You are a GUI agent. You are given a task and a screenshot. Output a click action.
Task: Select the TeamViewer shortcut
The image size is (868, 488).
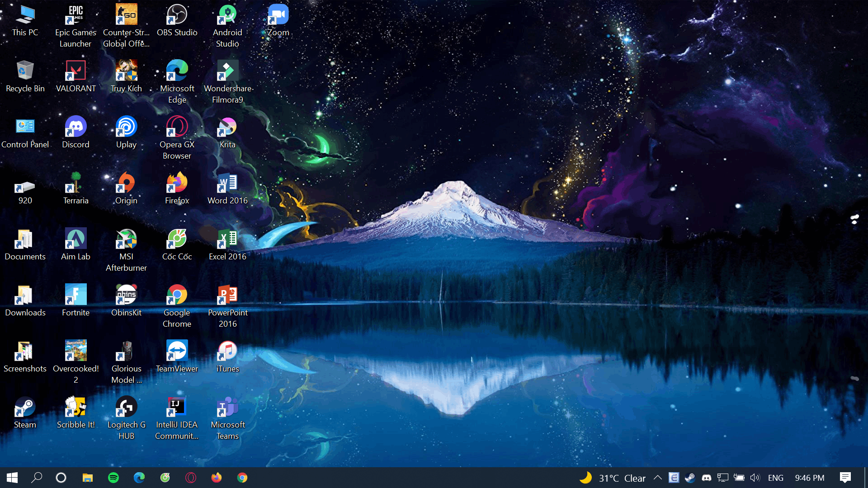click(x=177, y=357)
